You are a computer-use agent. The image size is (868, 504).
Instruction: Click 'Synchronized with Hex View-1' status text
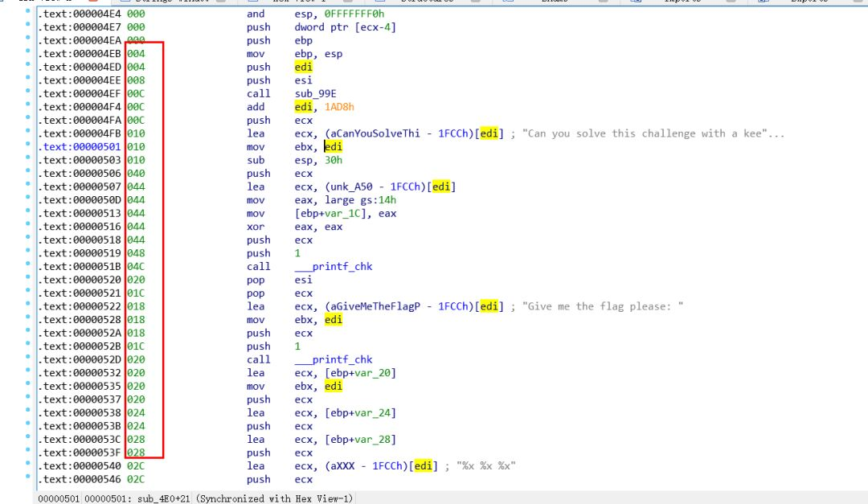coord(275,498)
